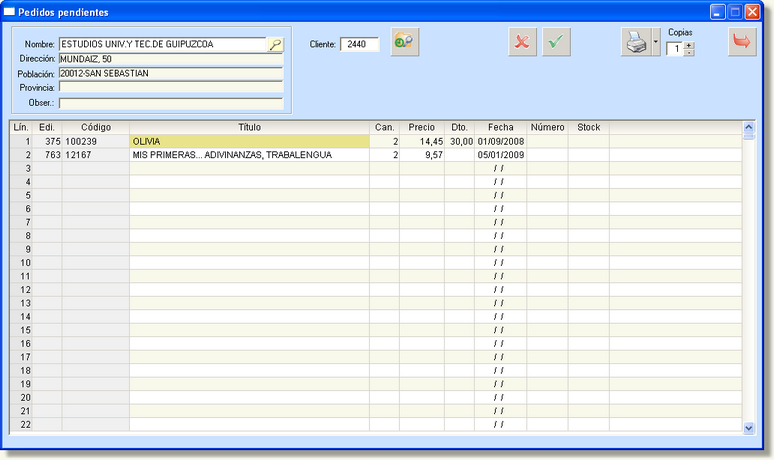This screenshot has height=460, width=774.
Task: Maximize the Pedidos pendientes window
Action: pos(735,12)
